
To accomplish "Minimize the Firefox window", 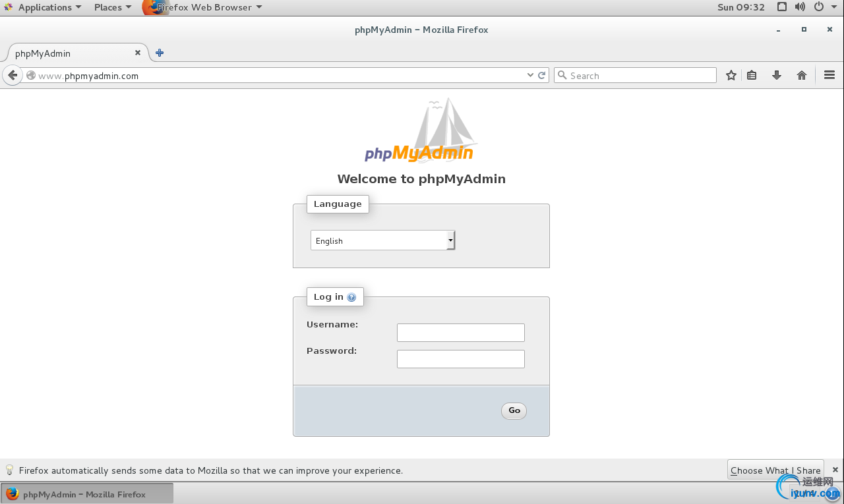I will click(779, 30).
